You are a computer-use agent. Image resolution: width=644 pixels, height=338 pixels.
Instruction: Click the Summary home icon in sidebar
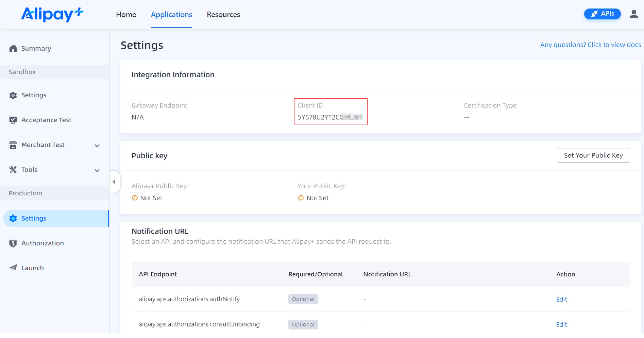pos(13,49)
